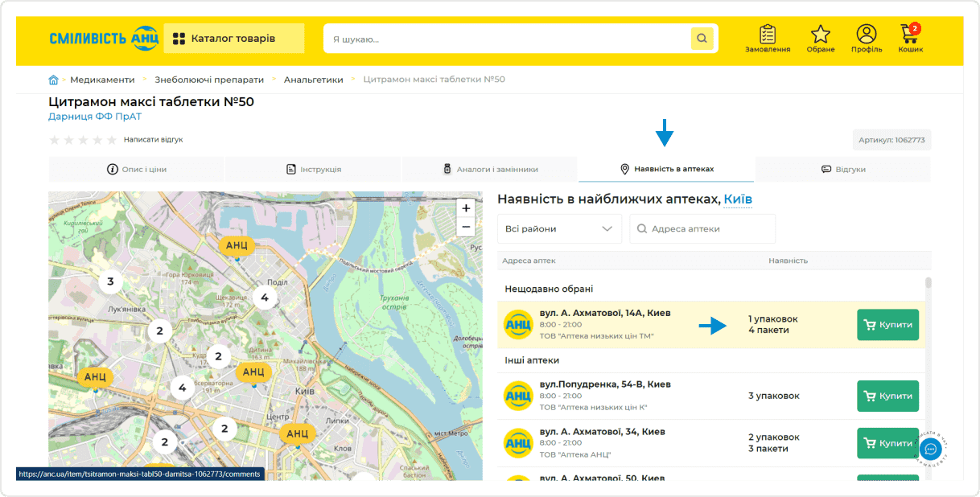Viewport: 980px width, 497px height.
Task: Click the home icon in breadcrumbs
Action: point(53,80)
